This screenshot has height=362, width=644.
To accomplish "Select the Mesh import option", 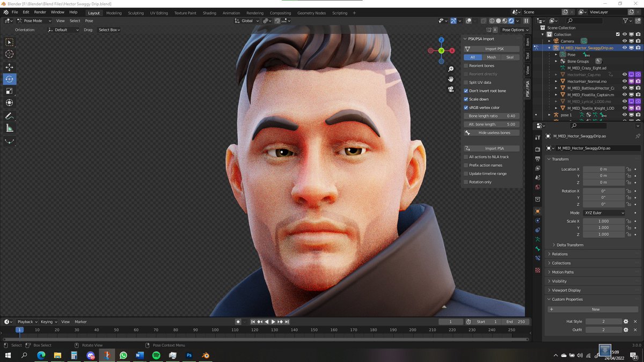I will tap(492, 57).
